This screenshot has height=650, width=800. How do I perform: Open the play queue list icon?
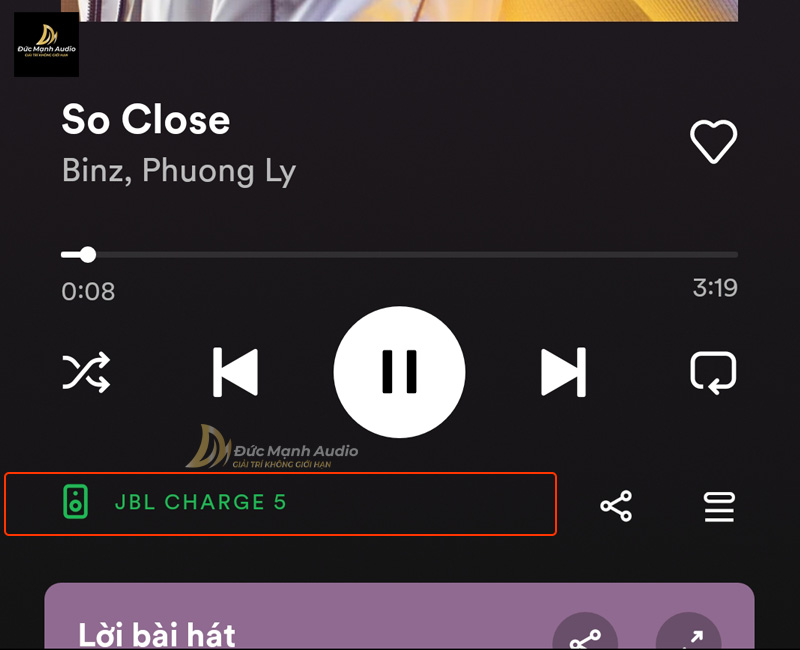click(x=719, y=507)
